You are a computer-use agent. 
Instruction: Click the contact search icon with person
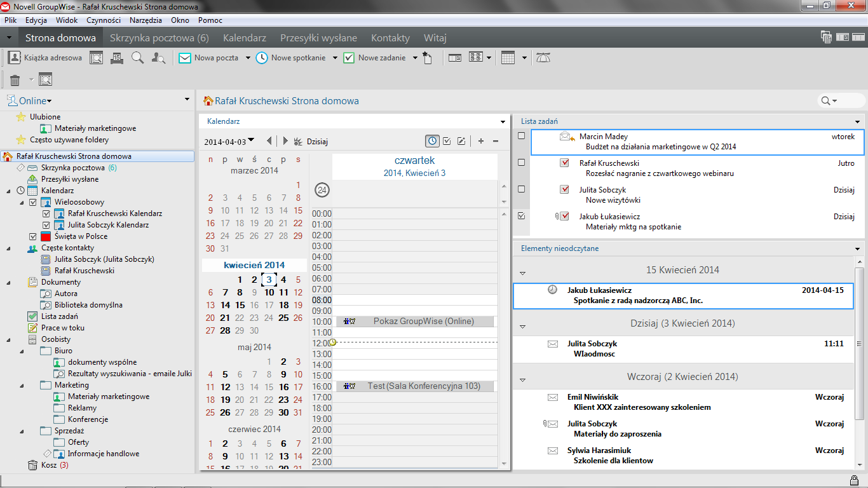[x=158, y=58]
